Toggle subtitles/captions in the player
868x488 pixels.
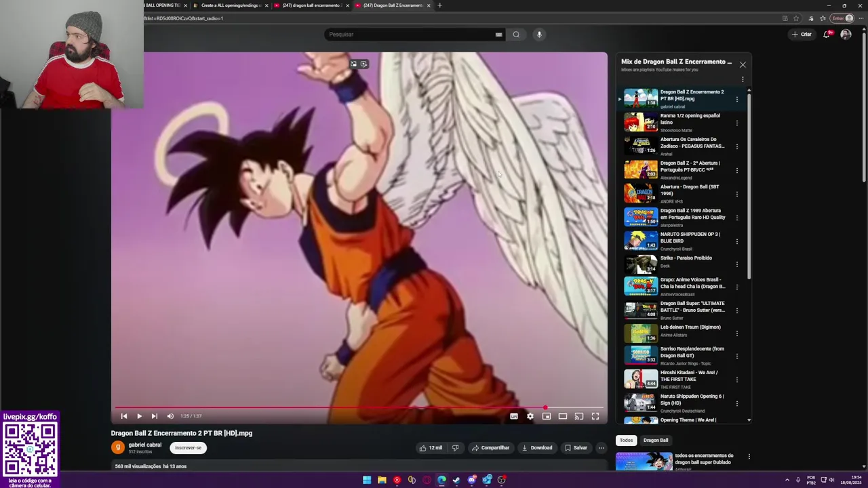514,416
